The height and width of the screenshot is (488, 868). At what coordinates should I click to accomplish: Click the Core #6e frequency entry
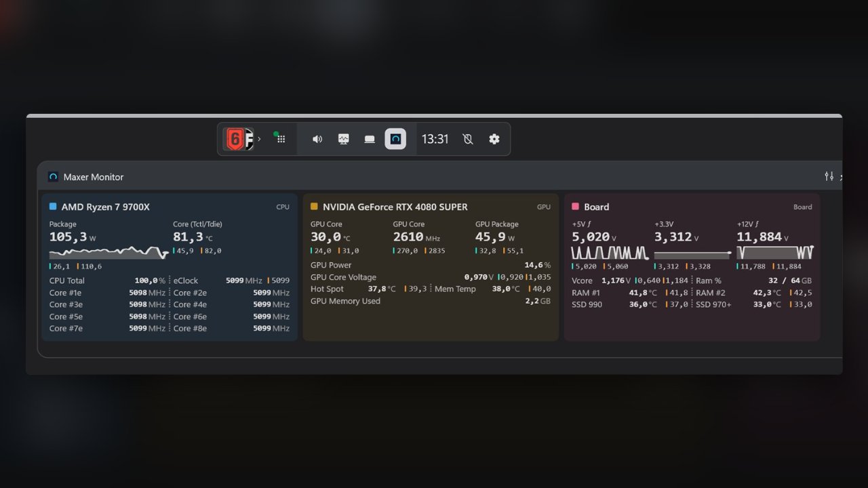(x=231, y=317)
